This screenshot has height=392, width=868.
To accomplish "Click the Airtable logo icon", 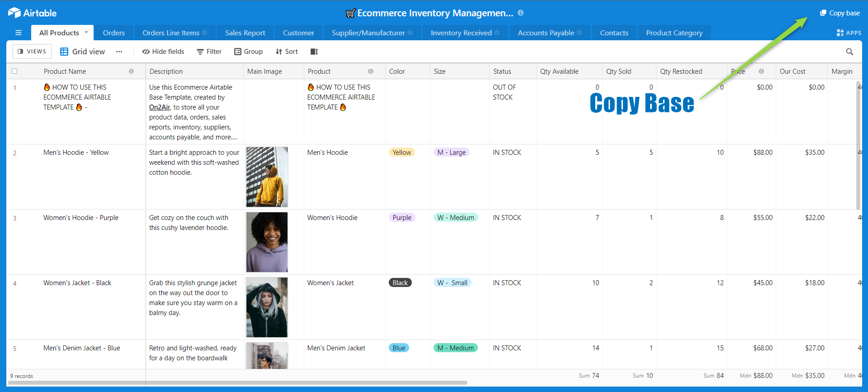I will tap(14, 13).
